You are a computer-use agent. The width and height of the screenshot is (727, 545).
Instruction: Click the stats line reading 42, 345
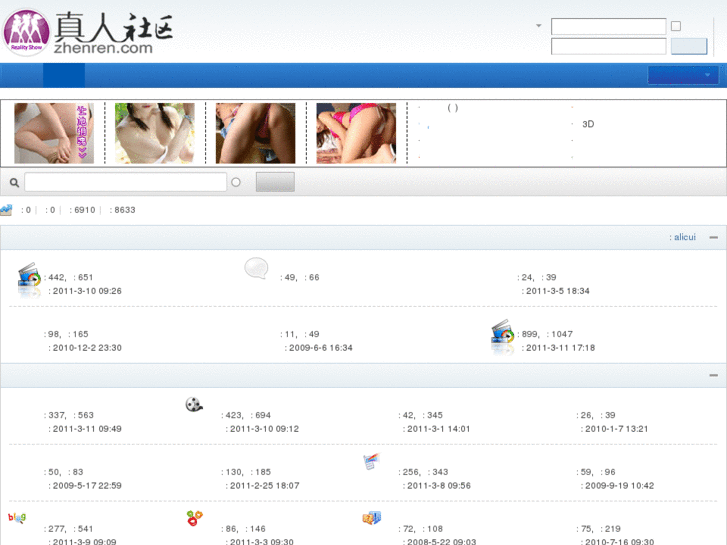tap(421, 415)
